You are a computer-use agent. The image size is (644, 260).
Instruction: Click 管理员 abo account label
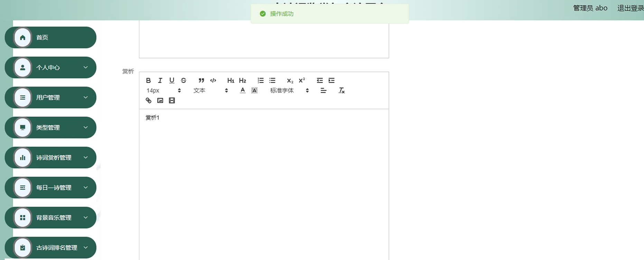(590, 8)
